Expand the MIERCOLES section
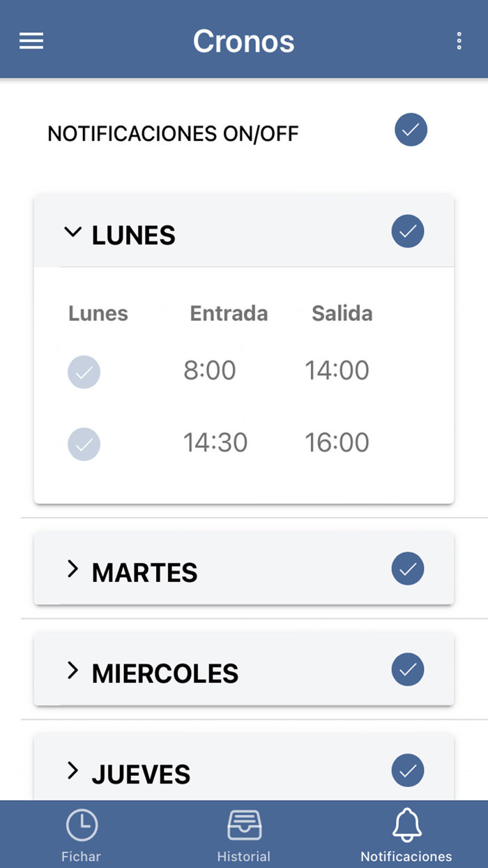 73,670
